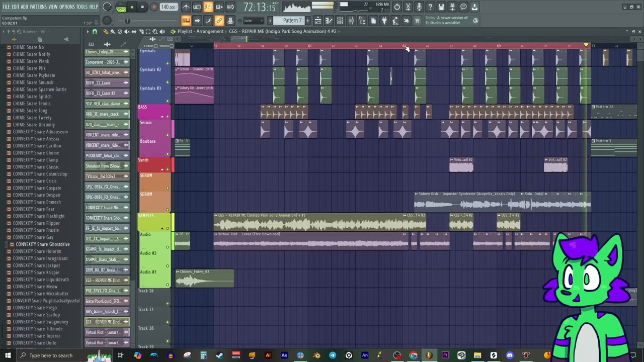644x362 pixels.
Task: Open the EDIT menu
Action: pyautogui.click(x=16, y=7)
